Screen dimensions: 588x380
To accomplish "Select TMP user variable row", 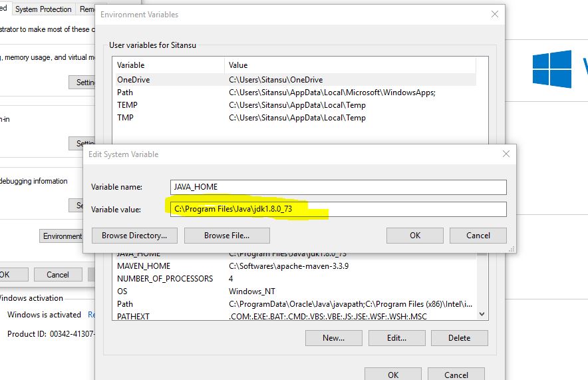I will tap(295, 117).
